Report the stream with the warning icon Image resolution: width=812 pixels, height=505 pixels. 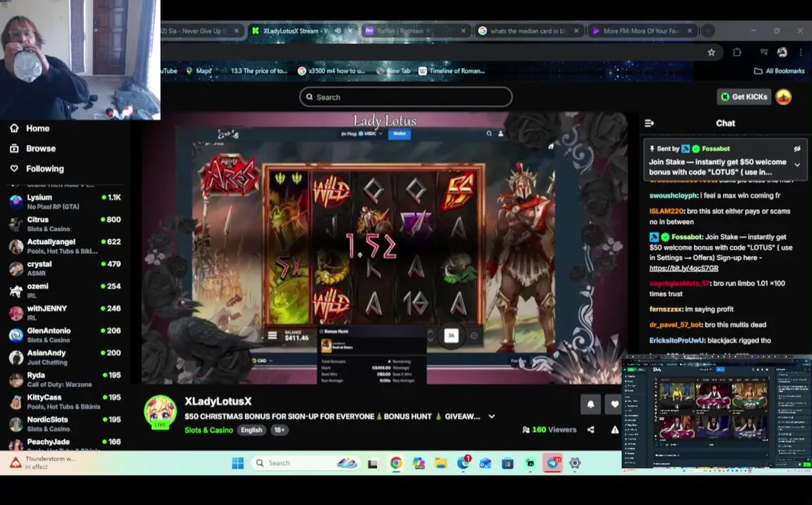coord(615,429)
